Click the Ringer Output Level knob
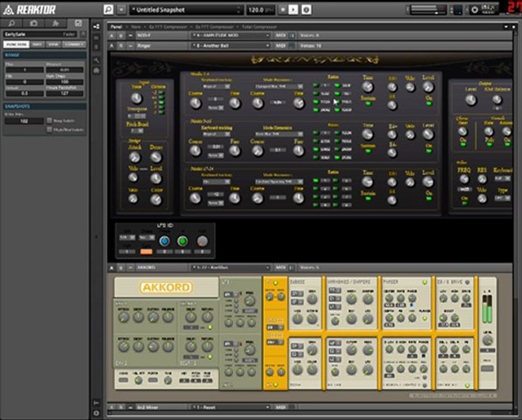This screenshot has width=522, height=420. pos(471,100)
